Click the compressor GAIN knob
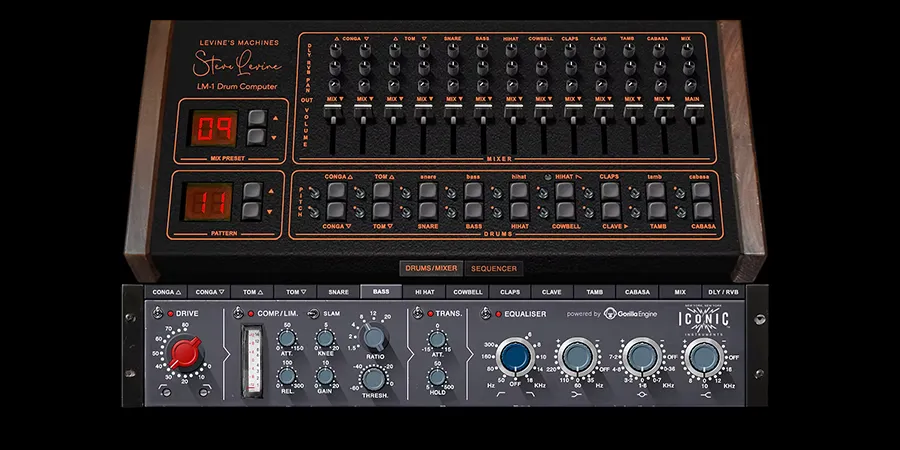The width and height of the screenshot is (900, 450). pos(325,376)
